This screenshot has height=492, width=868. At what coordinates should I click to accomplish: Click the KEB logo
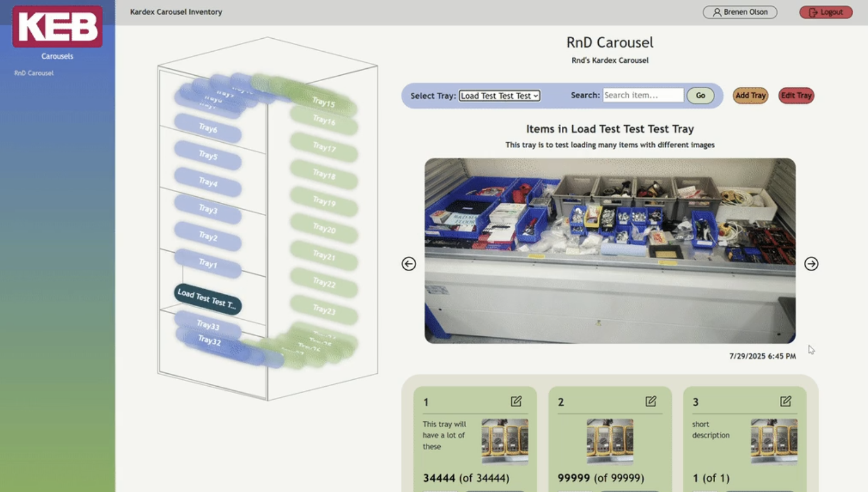point(58,27)
